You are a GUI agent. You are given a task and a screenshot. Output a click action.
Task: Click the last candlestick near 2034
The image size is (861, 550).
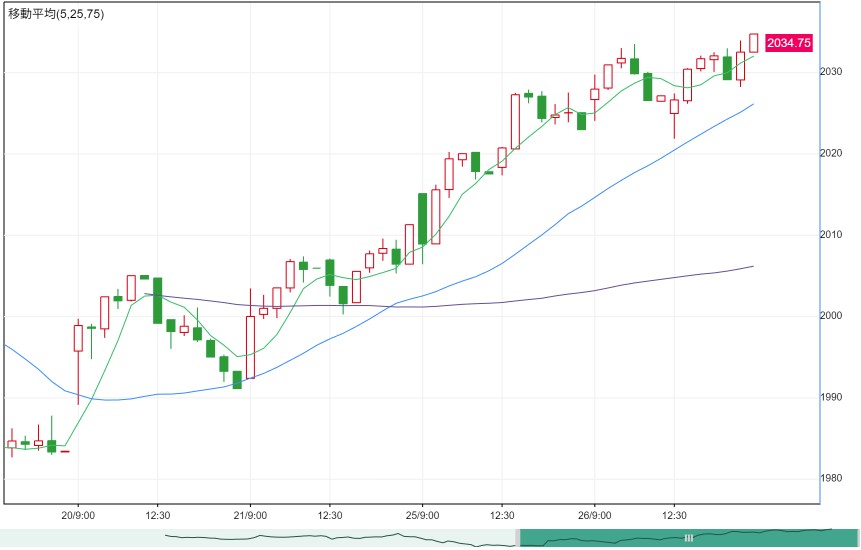pos(753,43)
